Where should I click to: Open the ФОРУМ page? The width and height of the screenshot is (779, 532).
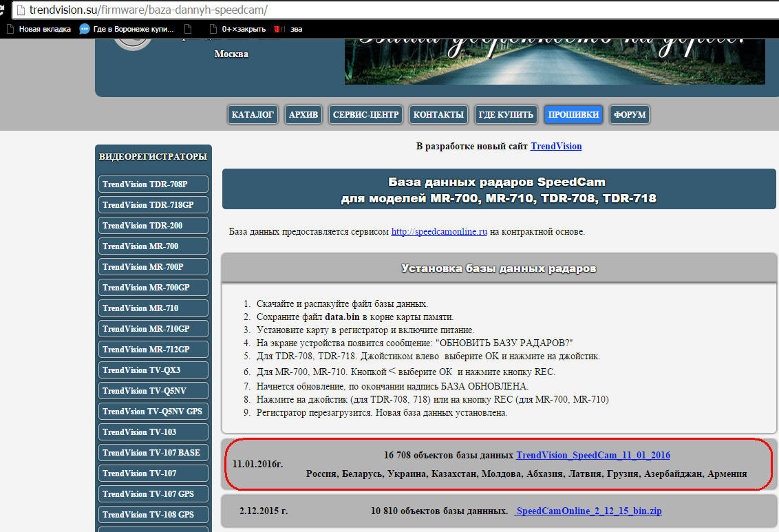pyautogui.click(x=630, y=115)
